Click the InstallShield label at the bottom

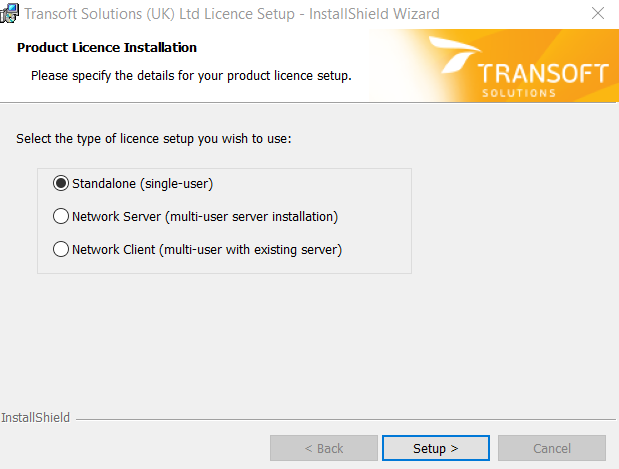point(35,417)
